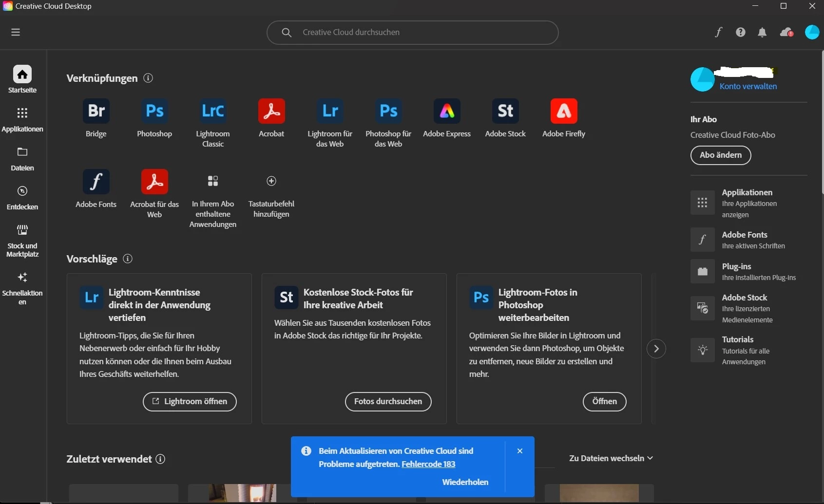Show next suggestions with arrow

656,349
